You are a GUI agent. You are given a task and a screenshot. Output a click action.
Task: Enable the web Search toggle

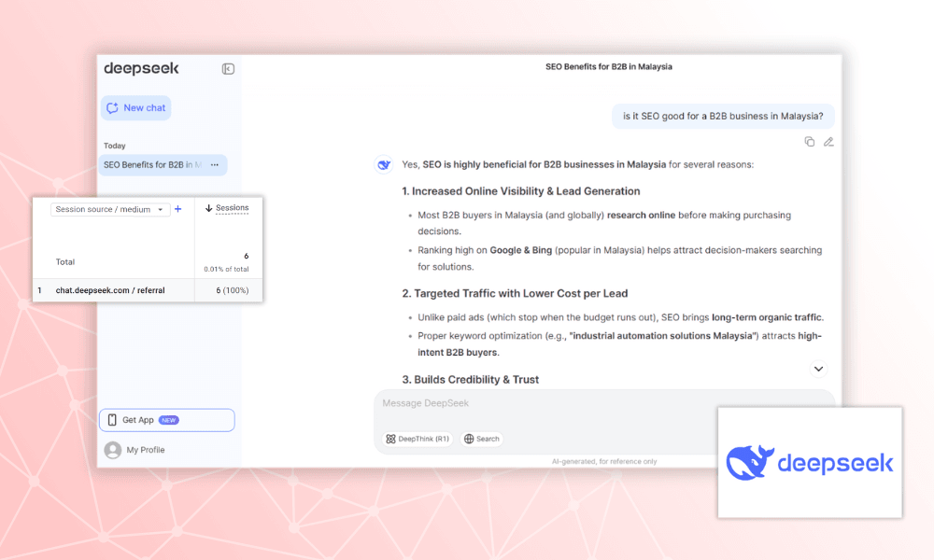tap(481, 439)
